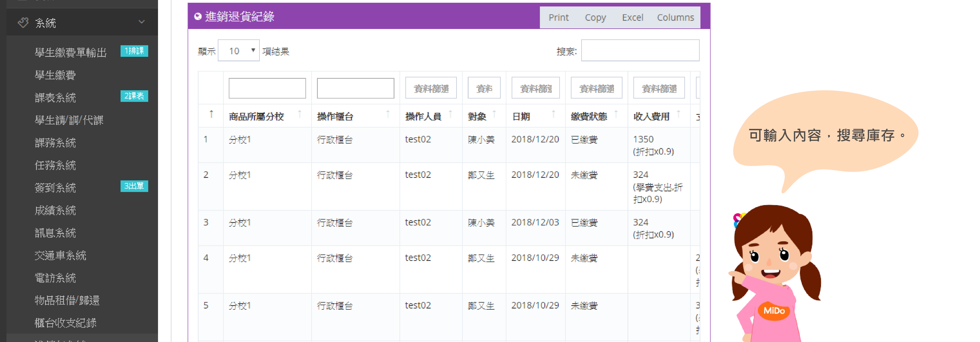Image resolution: width=980 pixels, height=342 pixels.
Task: Click sort arrow on 商品所屬分校 column
Action: (x=300, y=114)
